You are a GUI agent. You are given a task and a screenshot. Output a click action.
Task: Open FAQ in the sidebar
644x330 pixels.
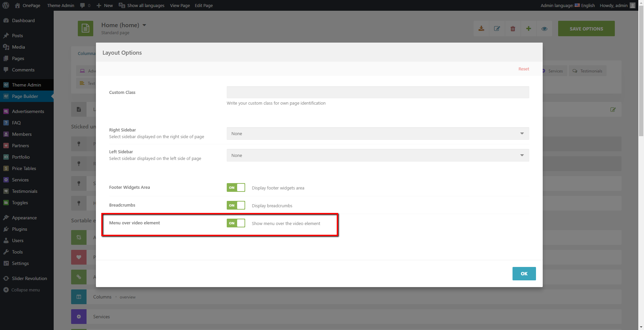[x=27, y=123]
